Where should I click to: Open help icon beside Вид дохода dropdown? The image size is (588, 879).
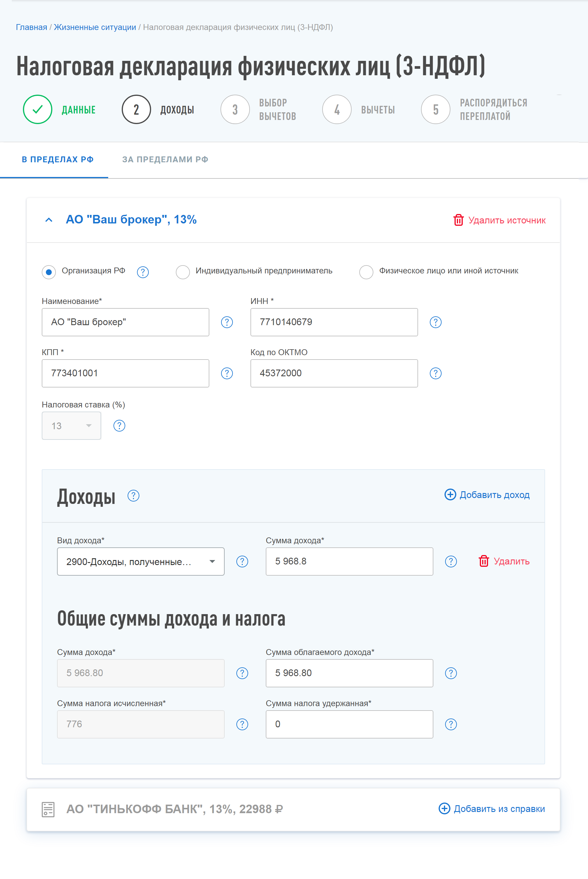[242, 562]
